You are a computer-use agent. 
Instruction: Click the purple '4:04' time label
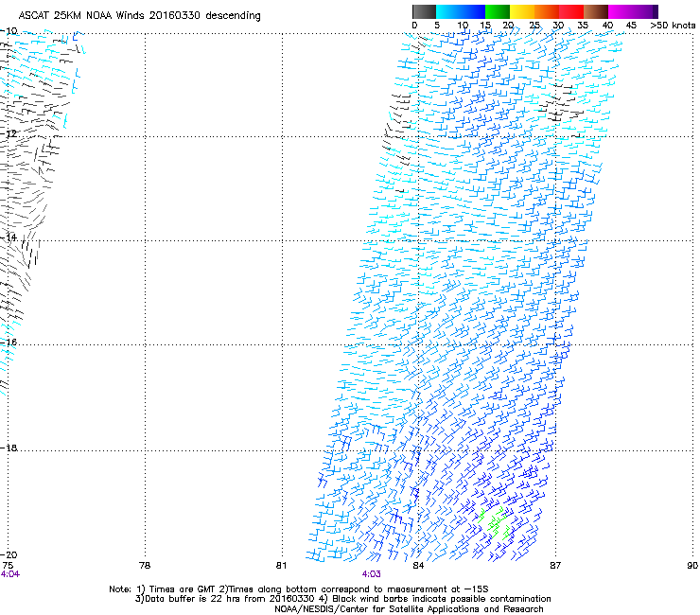[x=10, y=574]
